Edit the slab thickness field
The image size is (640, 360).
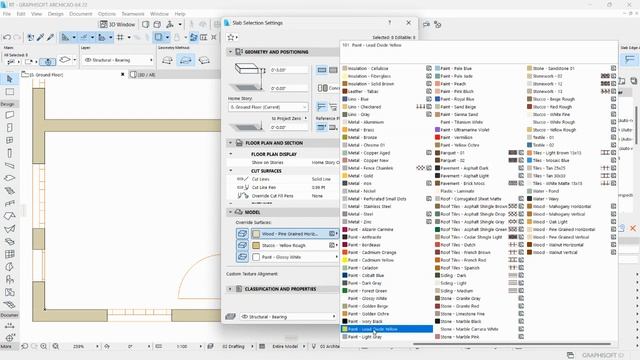pos(289,70)
